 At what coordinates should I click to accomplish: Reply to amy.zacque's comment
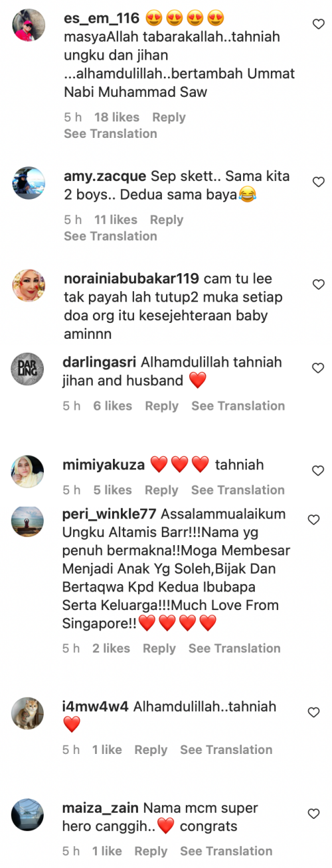(x=166, y=220)
